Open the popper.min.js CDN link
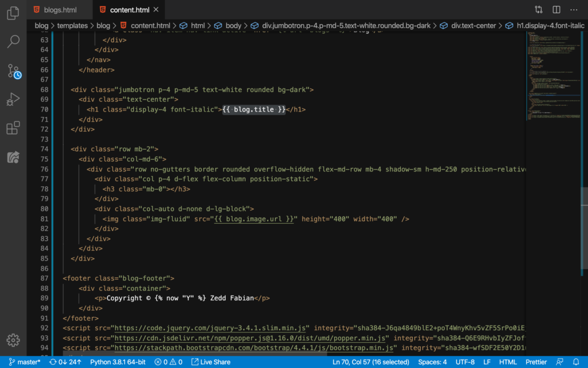 tap(250, 338)
